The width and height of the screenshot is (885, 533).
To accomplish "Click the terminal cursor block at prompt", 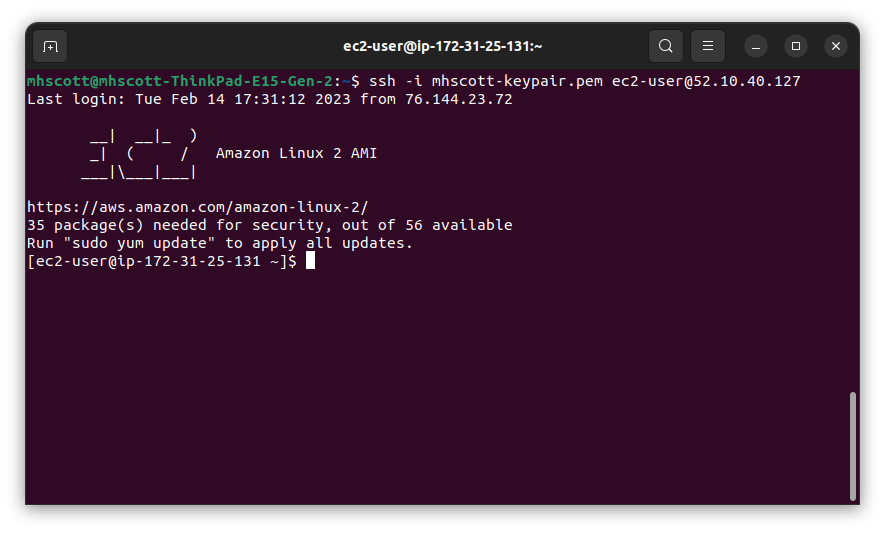I will (310, 260).
